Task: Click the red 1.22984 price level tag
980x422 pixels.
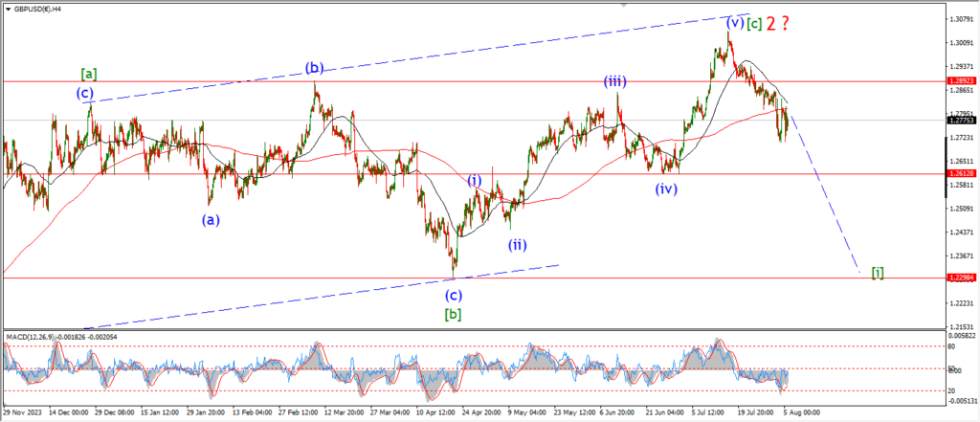Action: click(961, 278)
